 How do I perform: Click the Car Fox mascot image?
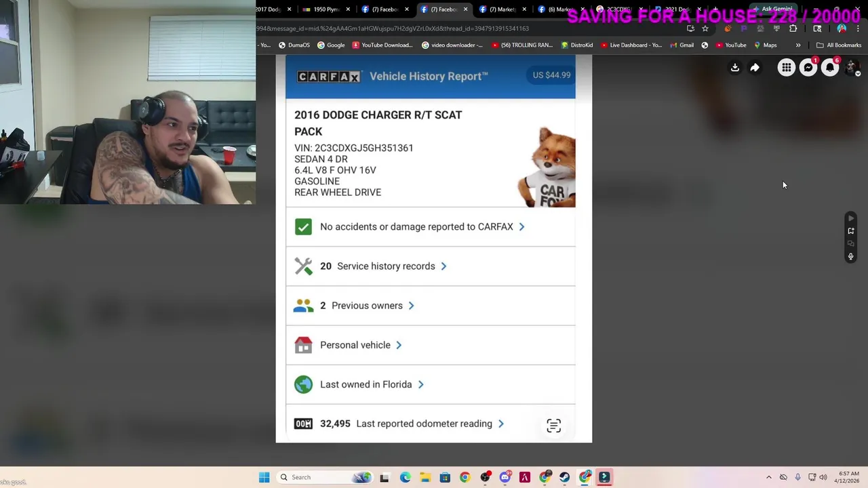tap(547, 167)
